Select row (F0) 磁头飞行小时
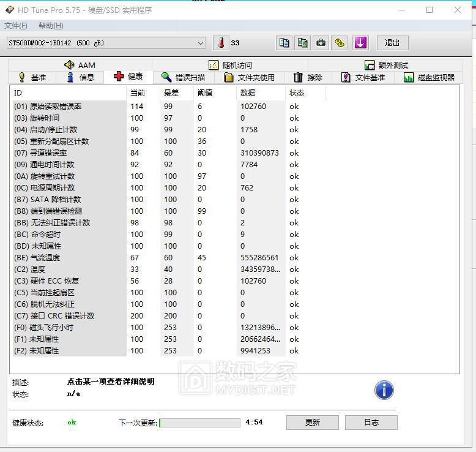 [x=168, y=328]
